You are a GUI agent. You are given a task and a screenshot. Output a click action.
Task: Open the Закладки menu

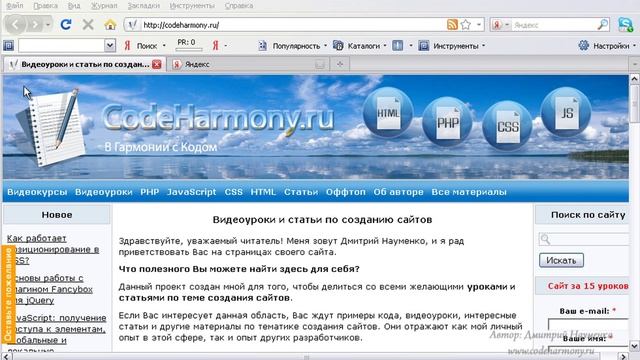pos(143,6)
